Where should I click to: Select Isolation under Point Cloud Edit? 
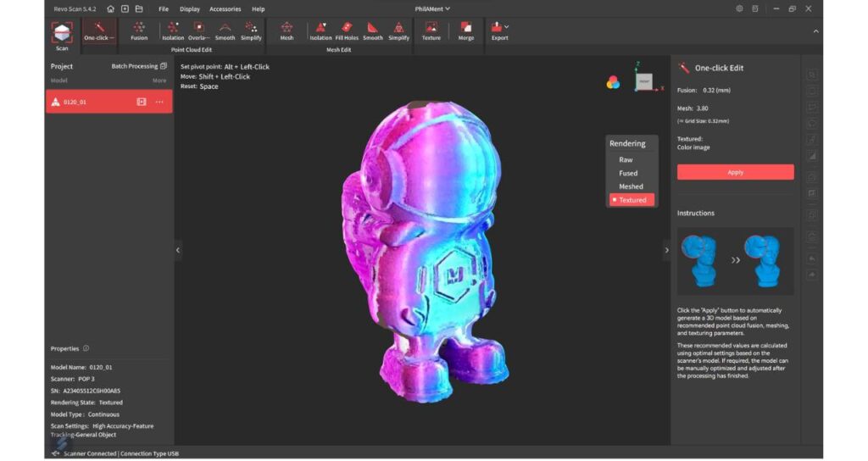[x=173, y=31]
